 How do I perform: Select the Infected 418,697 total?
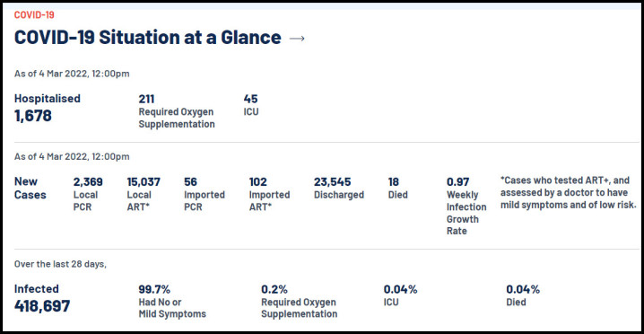[42, 299]
